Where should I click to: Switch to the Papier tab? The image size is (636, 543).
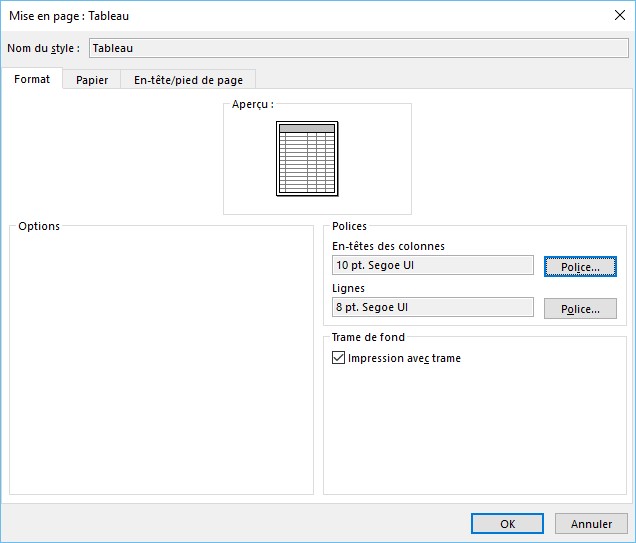92,80
